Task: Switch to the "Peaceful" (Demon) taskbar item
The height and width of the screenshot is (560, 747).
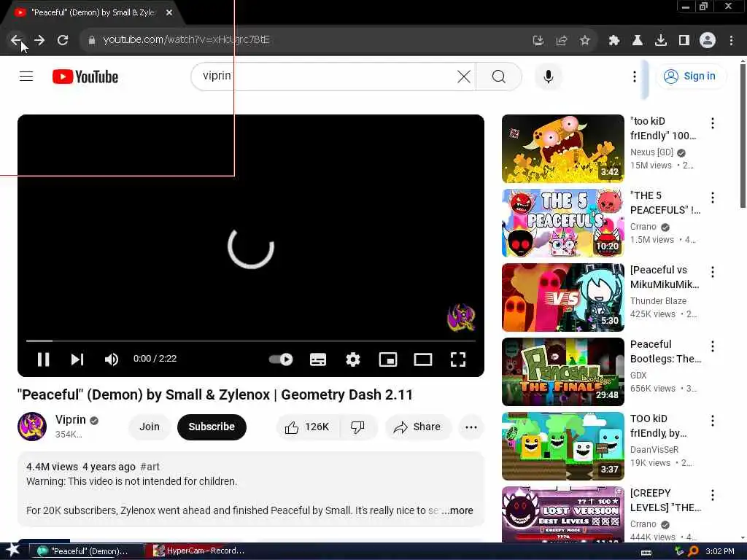Action: pos(87,551)
